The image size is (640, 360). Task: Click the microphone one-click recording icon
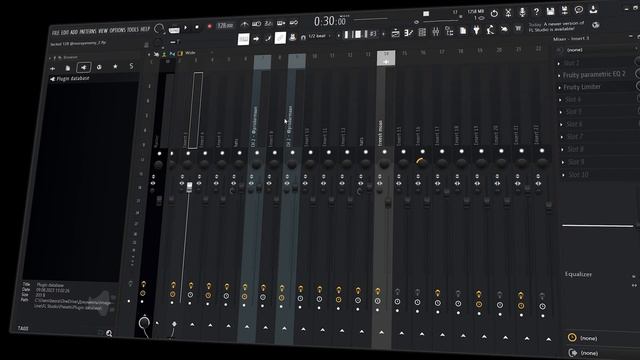click(x=522, y=12)
